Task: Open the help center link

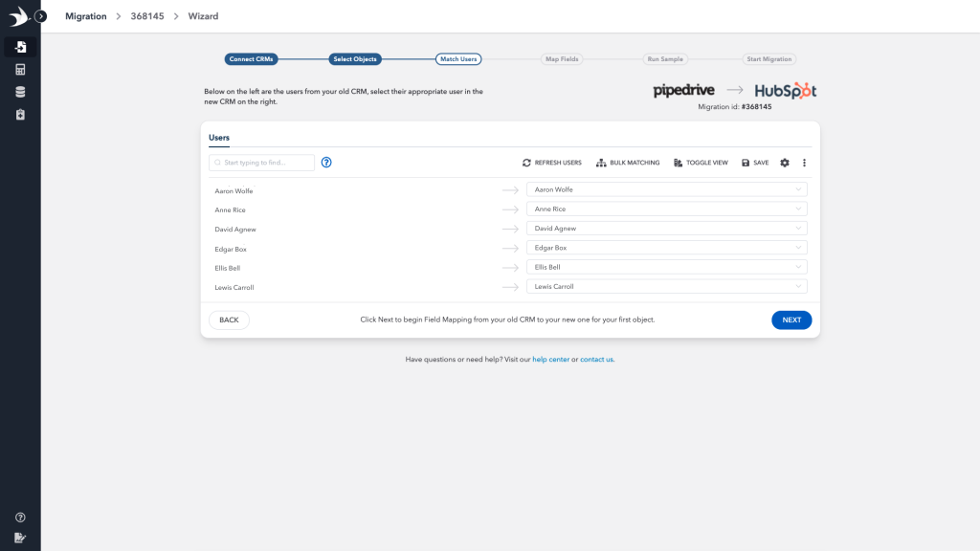Action: 550,360
